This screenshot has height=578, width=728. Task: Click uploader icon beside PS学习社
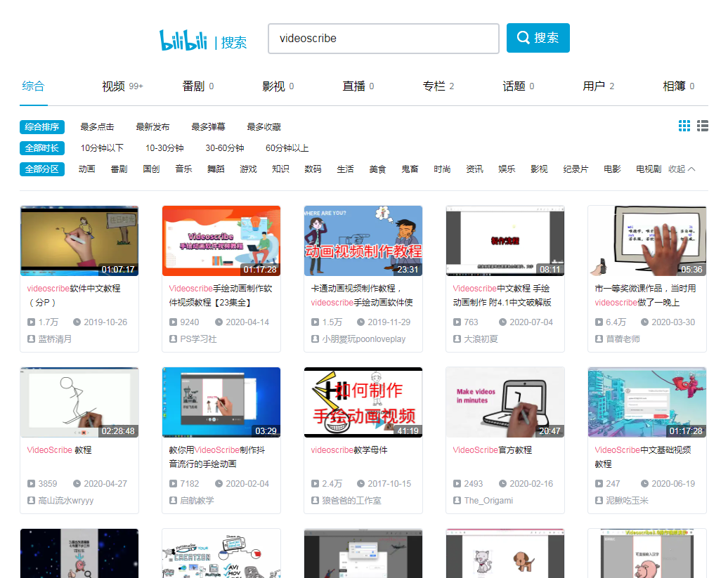pyautogui.click(x=173, y=339)
